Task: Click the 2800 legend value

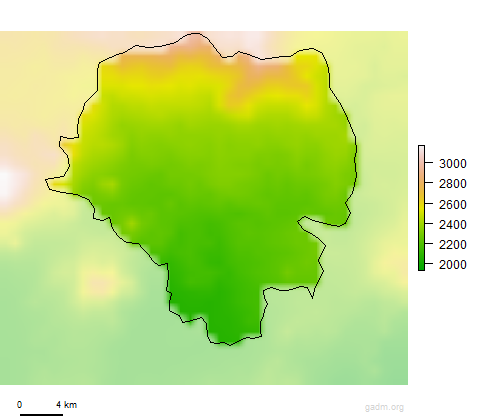Action: coord(453,184)
